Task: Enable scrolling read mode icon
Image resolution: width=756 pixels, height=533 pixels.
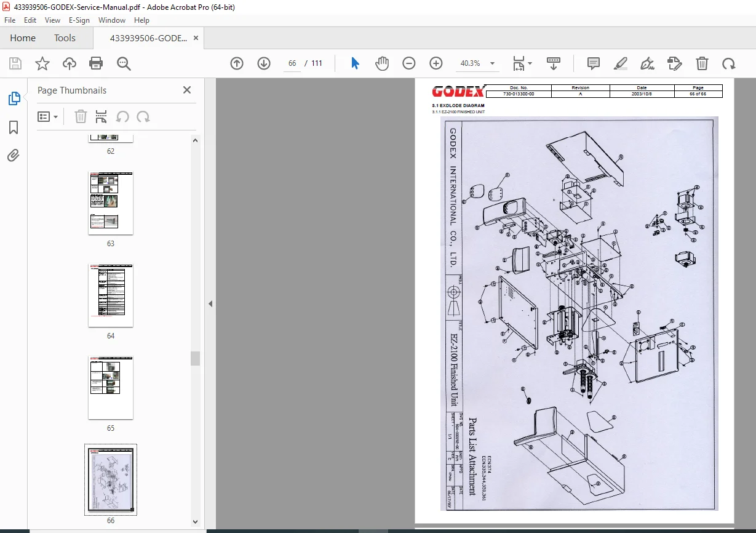Action: coord(554,63)
